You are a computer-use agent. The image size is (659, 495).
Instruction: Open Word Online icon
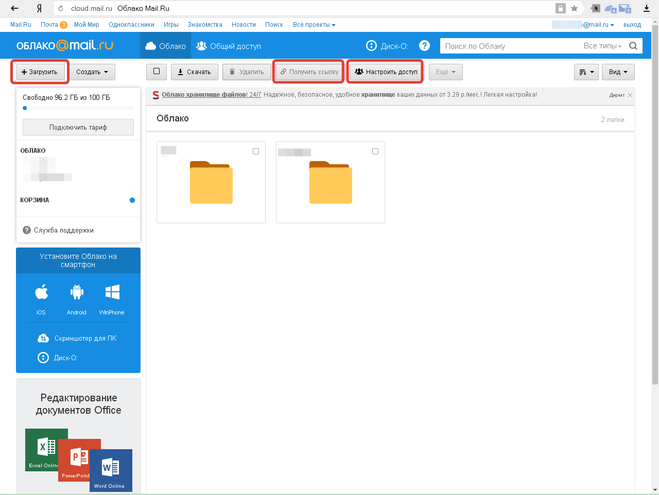pyautogui.click(x=109, y=470)
